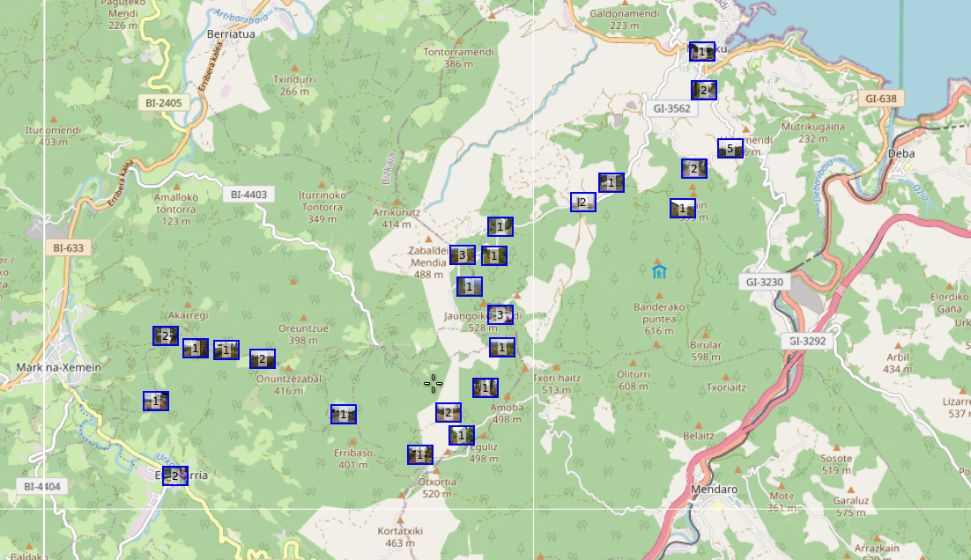Click the photo marker nearest Otxortia peak

(x=419, y=455)
